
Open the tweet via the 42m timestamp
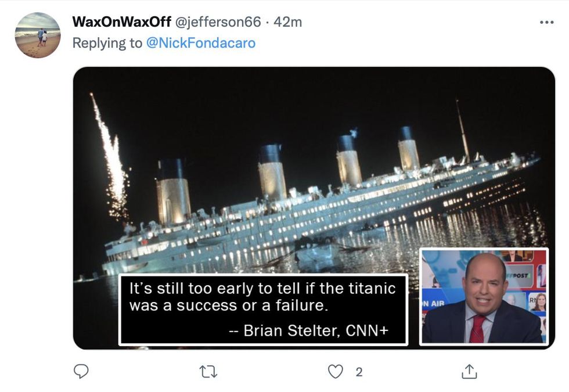point(287,22)
